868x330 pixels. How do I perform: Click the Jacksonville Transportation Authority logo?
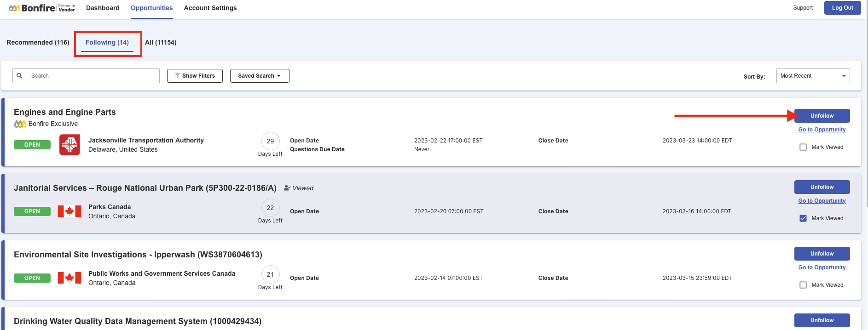click(69, 145)
